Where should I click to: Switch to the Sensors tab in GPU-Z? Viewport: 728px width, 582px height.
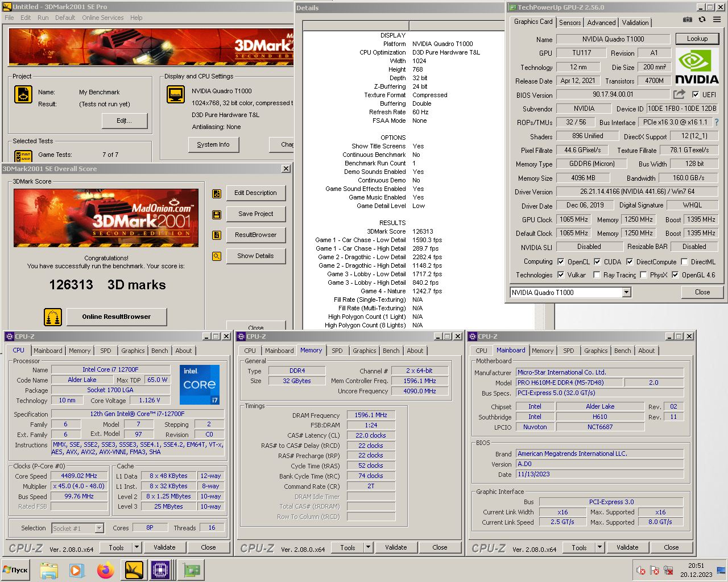570,23
